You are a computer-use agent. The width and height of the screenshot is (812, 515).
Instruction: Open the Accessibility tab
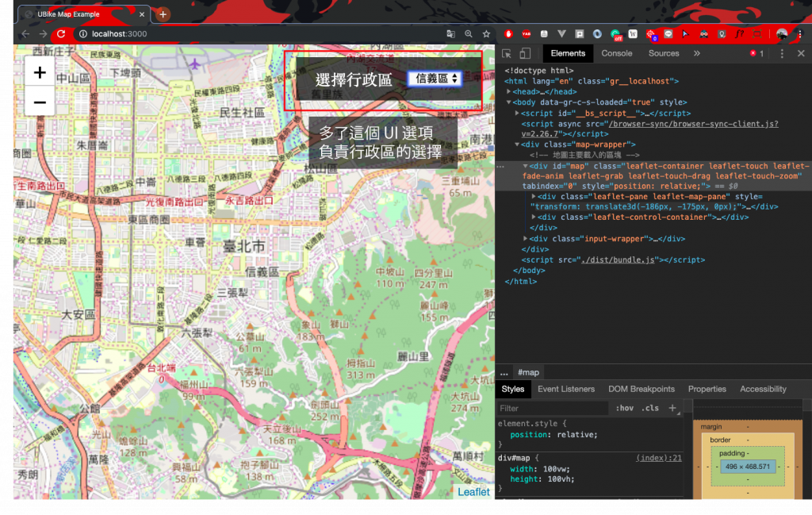point(763,389)
